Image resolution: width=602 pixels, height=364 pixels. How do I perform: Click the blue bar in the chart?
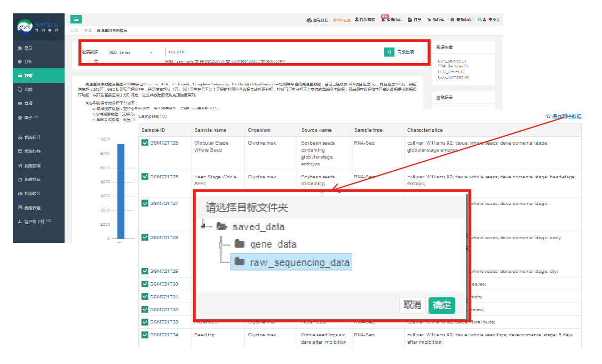pyautogui.click(x=121, y=191)
